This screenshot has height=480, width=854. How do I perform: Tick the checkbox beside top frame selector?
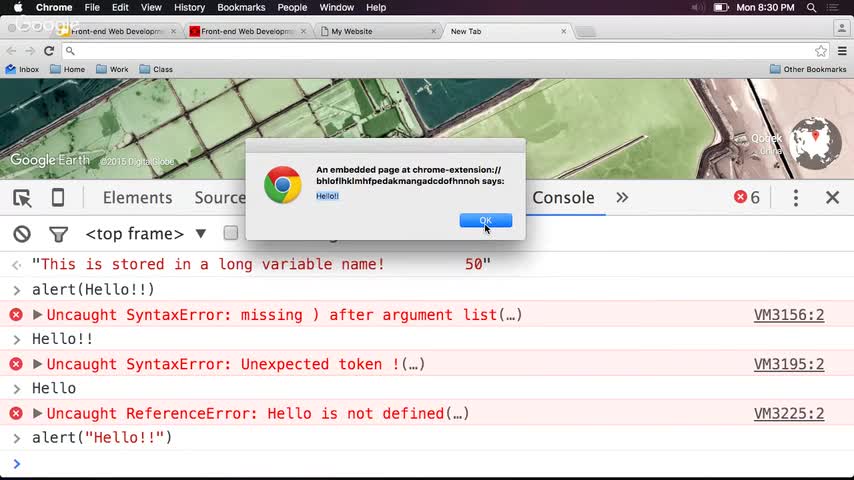[230, 233]
